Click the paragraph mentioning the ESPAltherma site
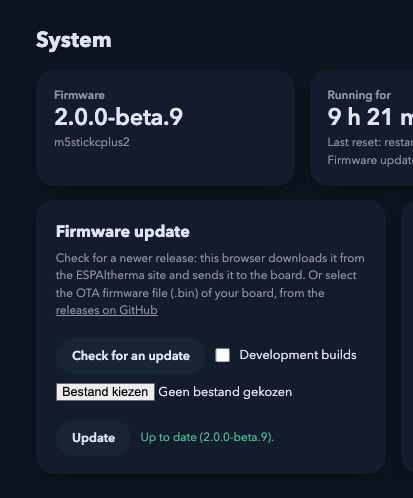The height and width of the screenshot is (498, 413). pyautogui.click(x=210, y=284)
